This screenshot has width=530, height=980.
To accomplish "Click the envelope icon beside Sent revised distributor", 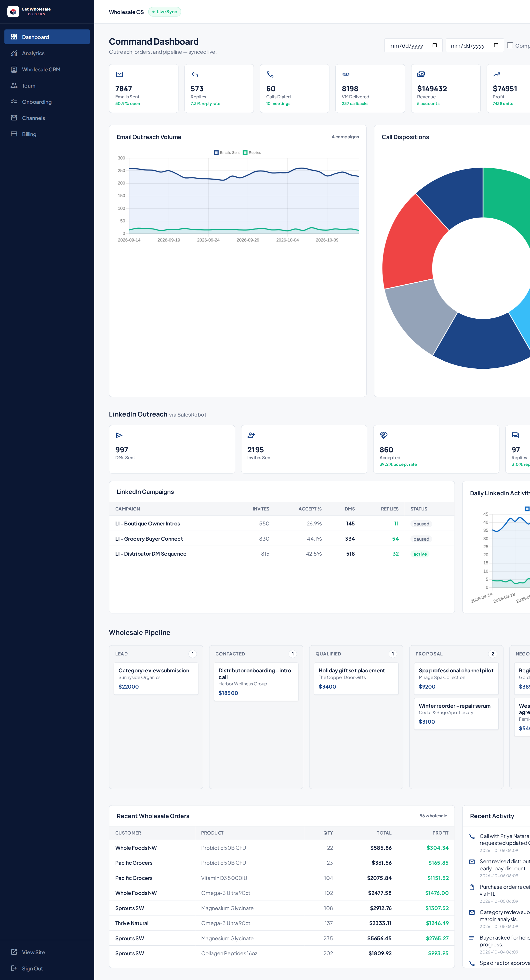I will pos(472,862).
